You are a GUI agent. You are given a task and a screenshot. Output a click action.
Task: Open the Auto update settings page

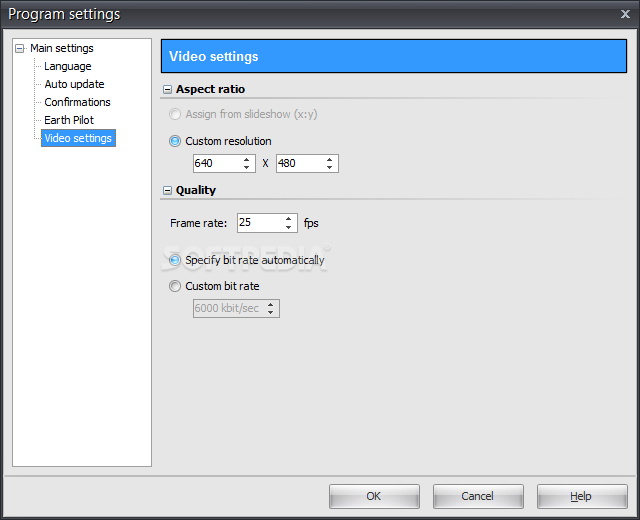coord(74,84)
